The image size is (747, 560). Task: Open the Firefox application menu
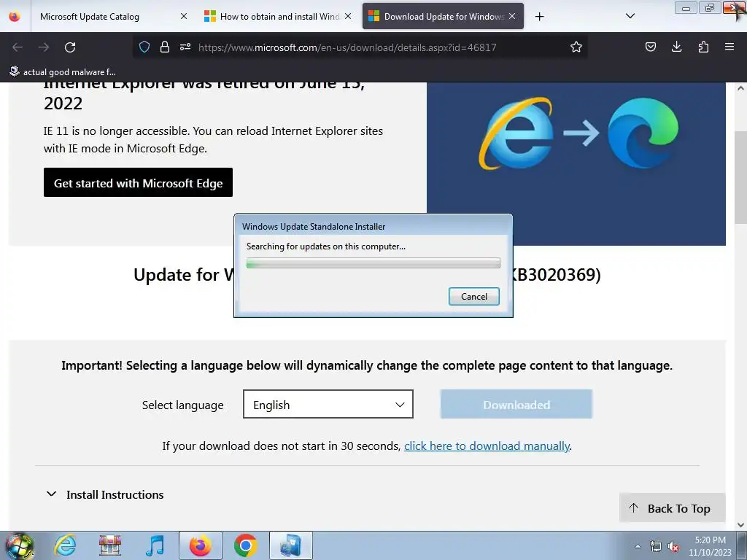(729, 47)
